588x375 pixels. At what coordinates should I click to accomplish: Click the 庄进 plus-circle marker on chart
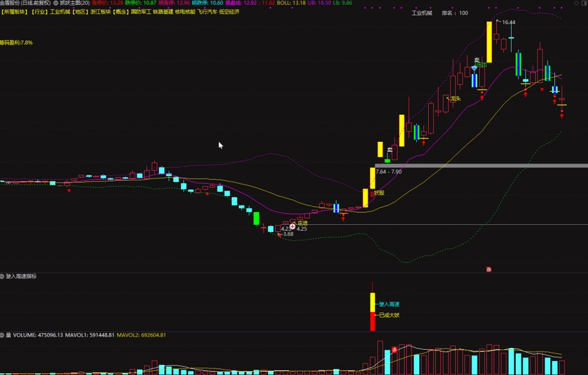(292, 226)
